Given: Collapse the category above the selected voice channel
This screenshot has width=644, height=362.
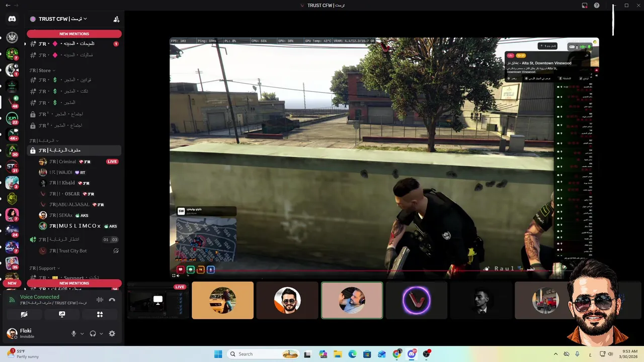Looking at the screenshot, I should pyautogui.click(x=44, y=141).
